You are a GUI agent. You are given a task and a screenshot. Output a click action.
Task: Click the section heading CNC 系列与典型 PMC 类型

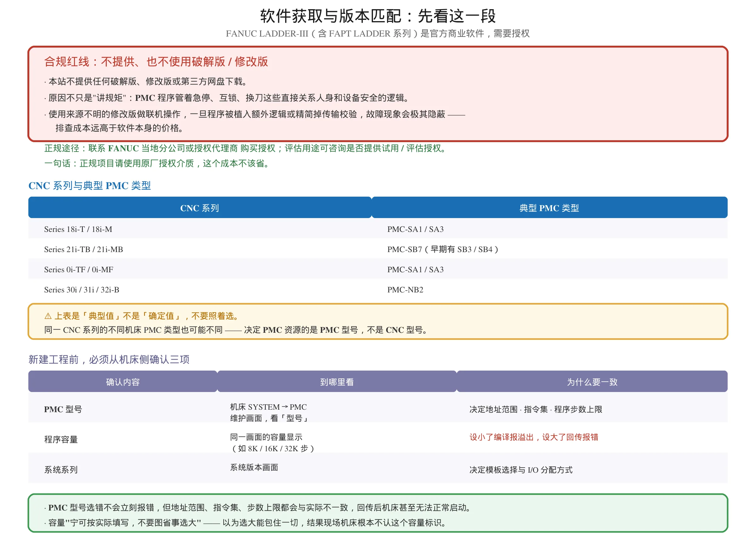pyautogui.click(x=90, y=186)
